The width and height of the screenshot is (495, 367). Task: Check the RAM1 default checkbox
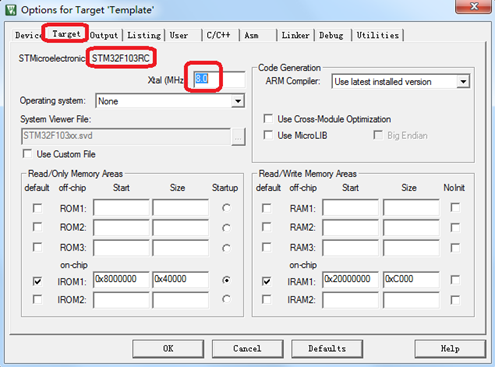[266, 208]
